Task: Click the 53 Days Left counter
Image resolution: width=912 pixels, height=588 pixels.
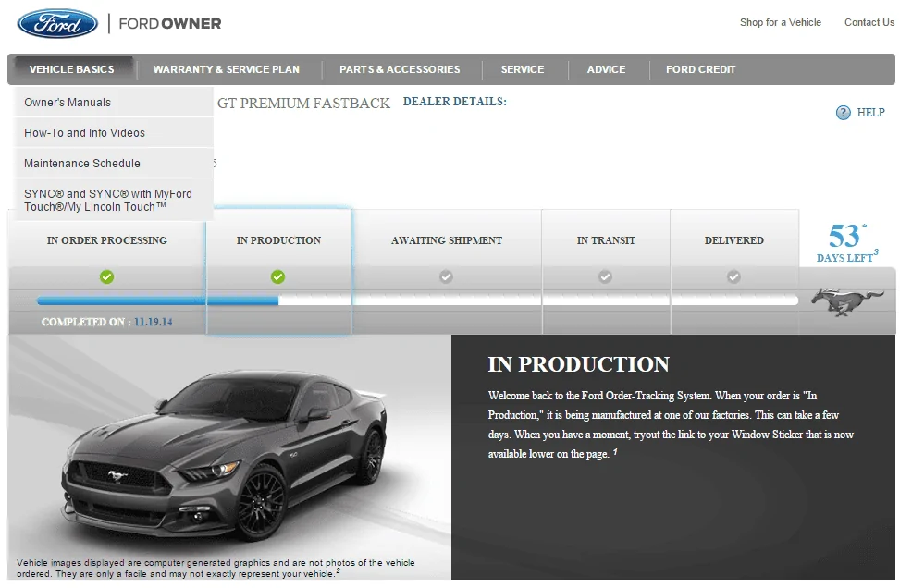Action: tap(847, 243)
